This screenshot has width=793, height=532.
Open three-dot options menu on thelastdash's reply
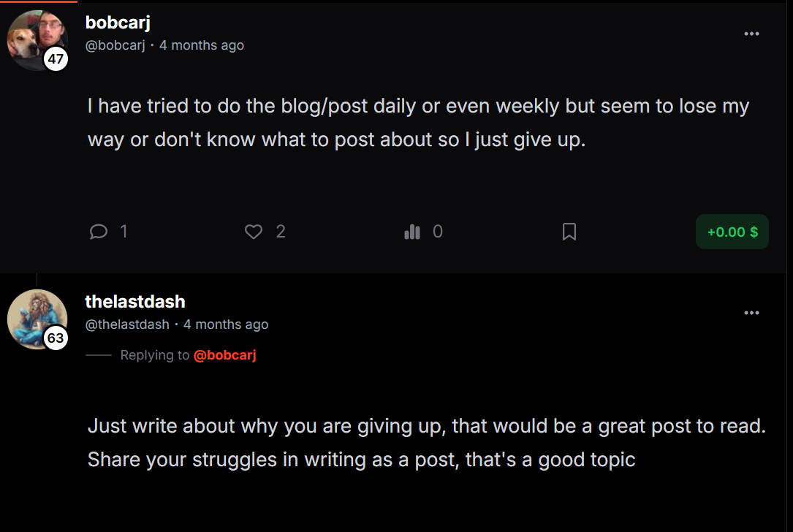click(751, 313)
